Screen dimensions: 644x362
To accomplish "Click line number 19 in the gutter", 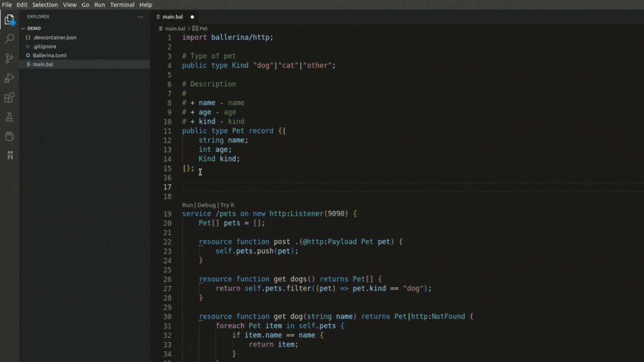I will click(x=167, y=214).
